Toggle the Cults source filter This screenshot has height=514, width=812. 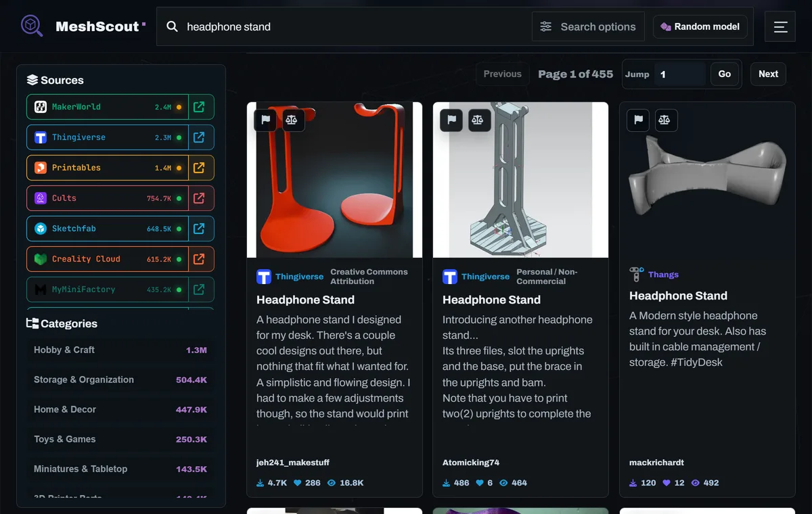coord(108,198)
